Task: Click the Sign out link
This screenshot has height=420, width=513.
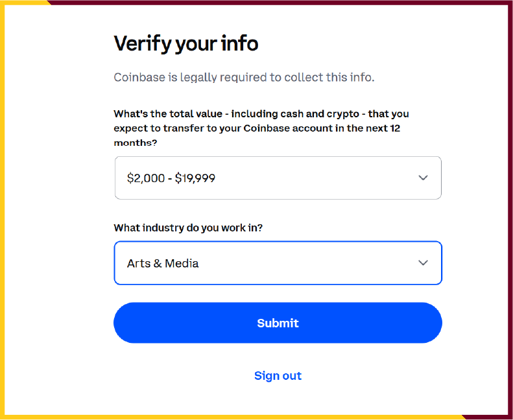Action: 278,376
